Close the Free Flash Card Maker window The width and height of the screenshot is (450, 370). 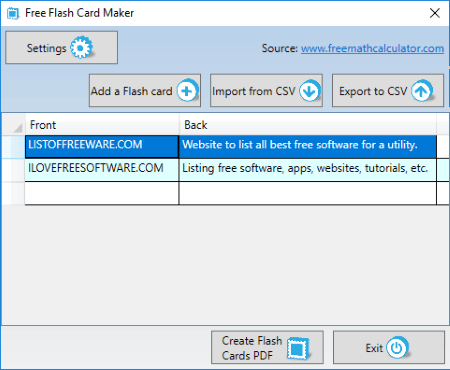click(435, 13)
